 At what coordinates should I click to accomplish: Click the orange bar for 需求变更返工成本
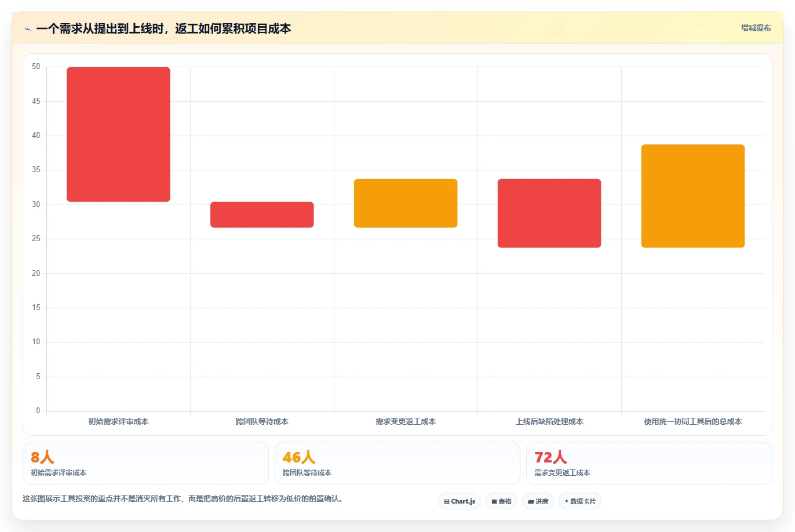[406, 203]
